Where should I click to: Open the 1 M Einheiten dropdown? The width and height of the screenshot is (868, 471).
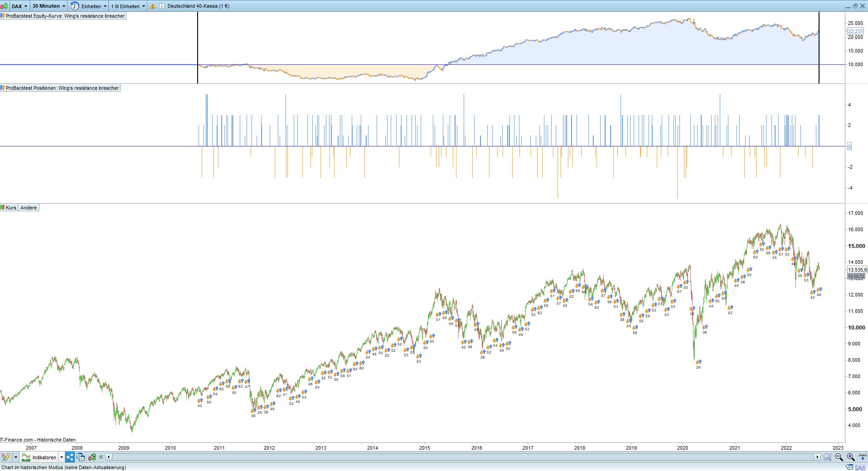[128, 6]
